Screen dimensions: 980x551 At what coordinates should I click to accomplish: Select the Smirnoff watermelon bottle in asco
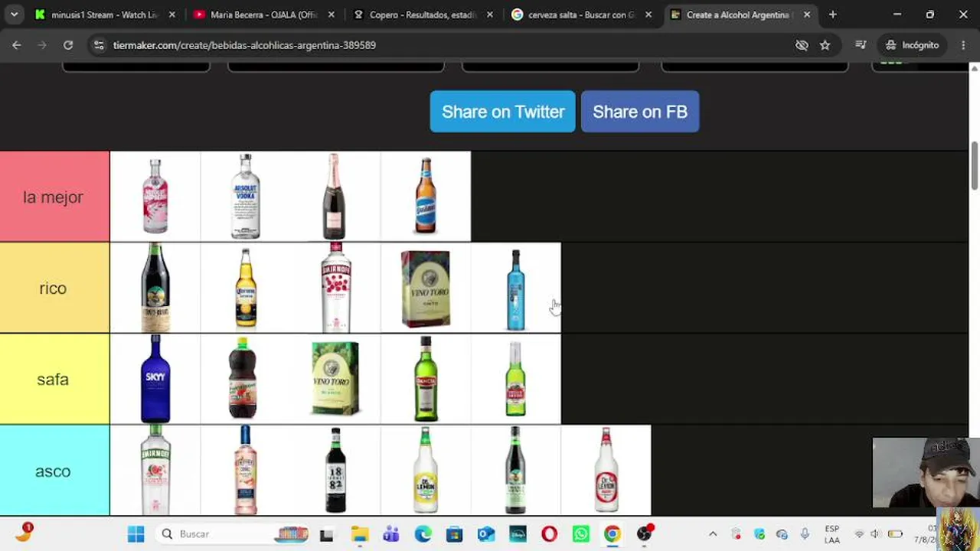coord(155,471)
